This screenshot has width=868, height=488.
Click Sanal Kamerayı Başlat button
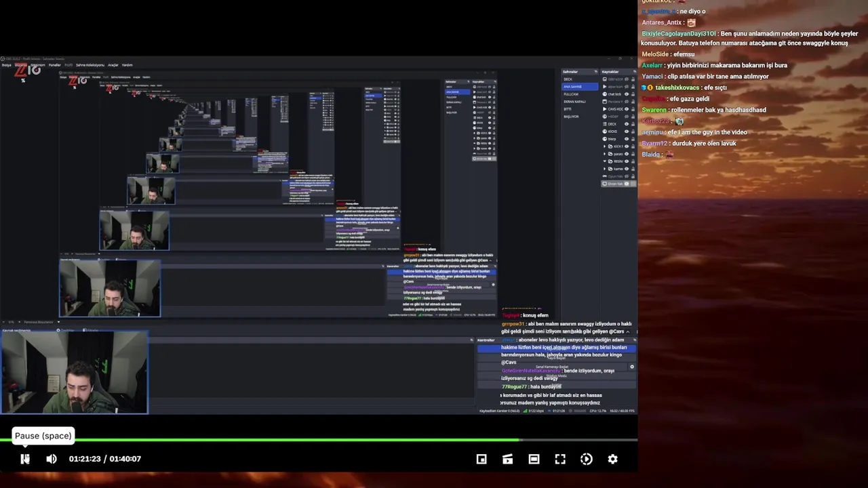tap(552, 367)
